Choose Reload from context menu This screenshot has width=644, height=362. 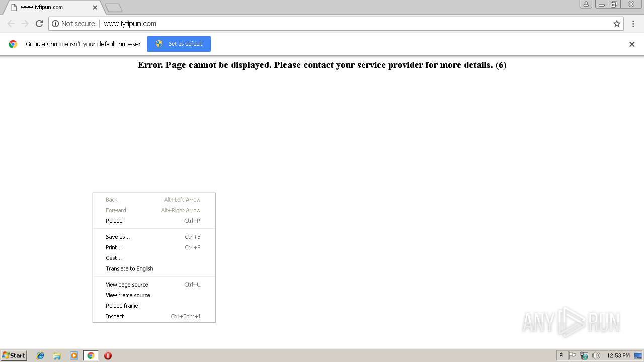[154, 221]
